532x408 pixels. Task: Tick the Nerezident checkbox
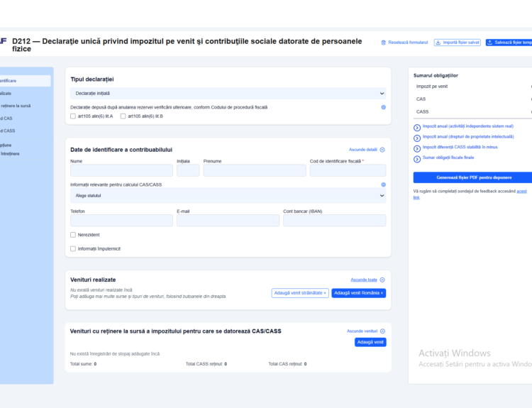tap(73, 235)
